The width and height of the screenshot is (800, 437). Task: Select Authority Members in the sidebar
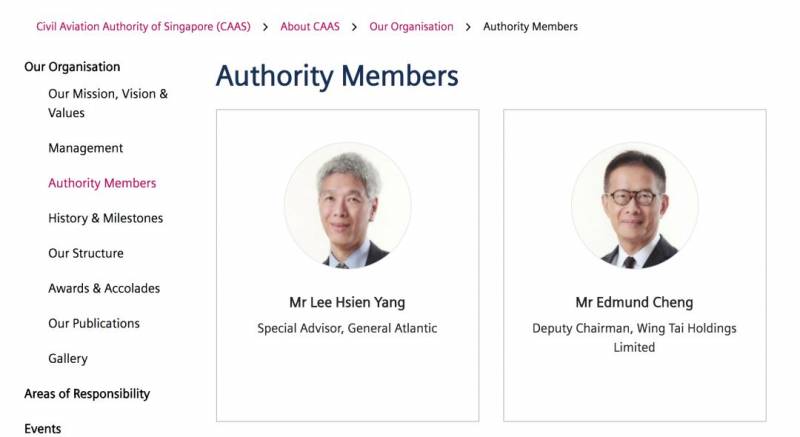coord(102,183)
